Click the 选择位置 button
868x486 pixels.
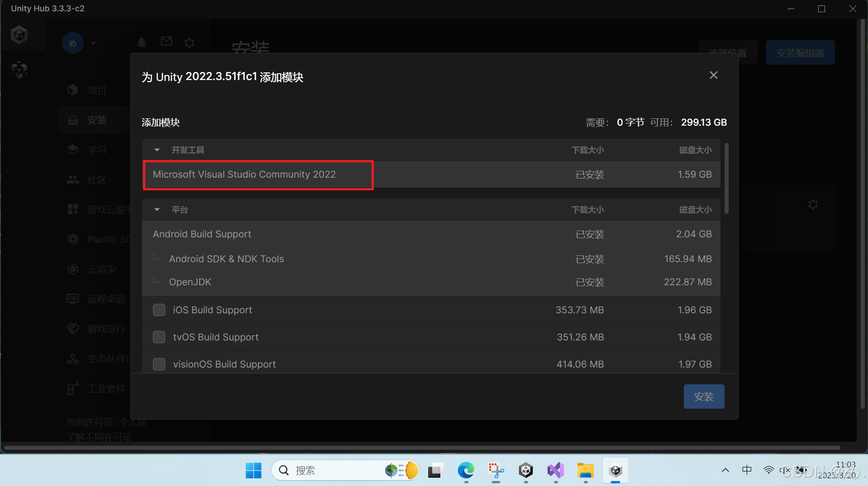[728, 53]
